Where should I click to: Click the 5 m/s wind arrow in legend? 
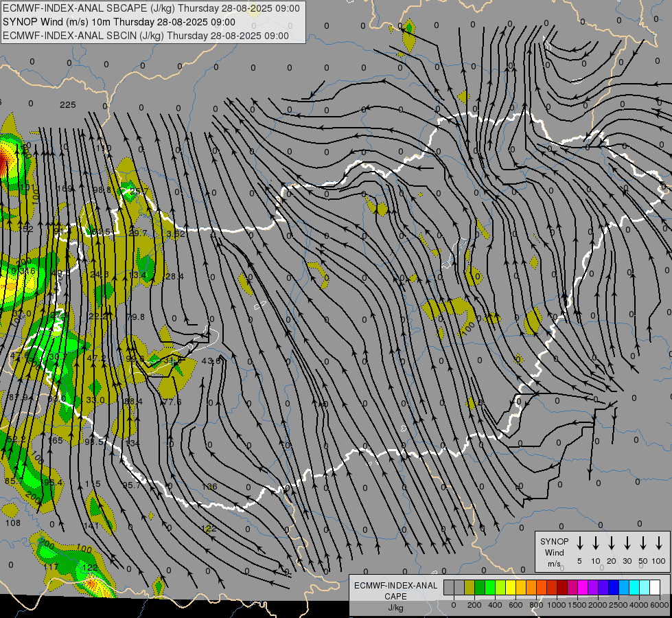(579, 542)
